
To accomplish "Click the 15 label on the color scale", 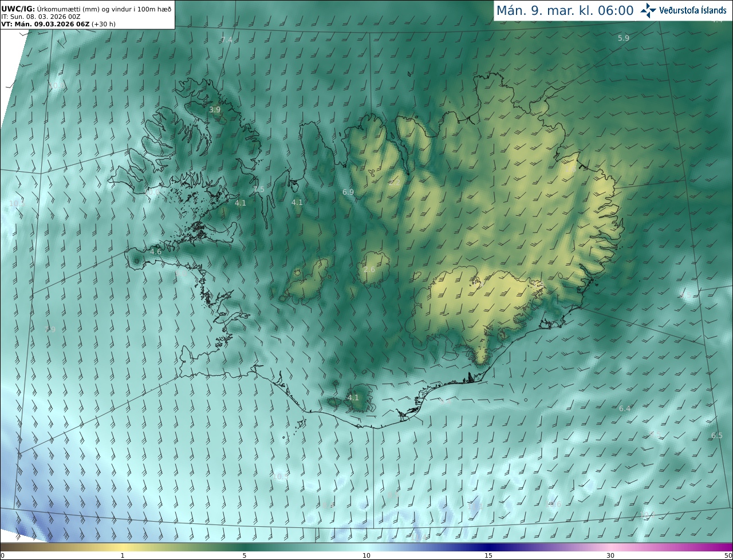I will [488, 556].
